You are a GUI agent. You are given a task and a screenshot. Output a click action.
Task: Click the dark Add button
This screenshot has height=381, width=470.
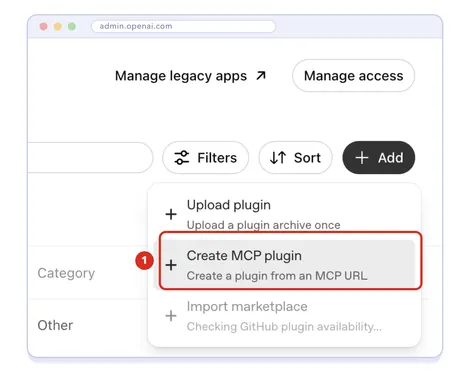pos(379,158)
